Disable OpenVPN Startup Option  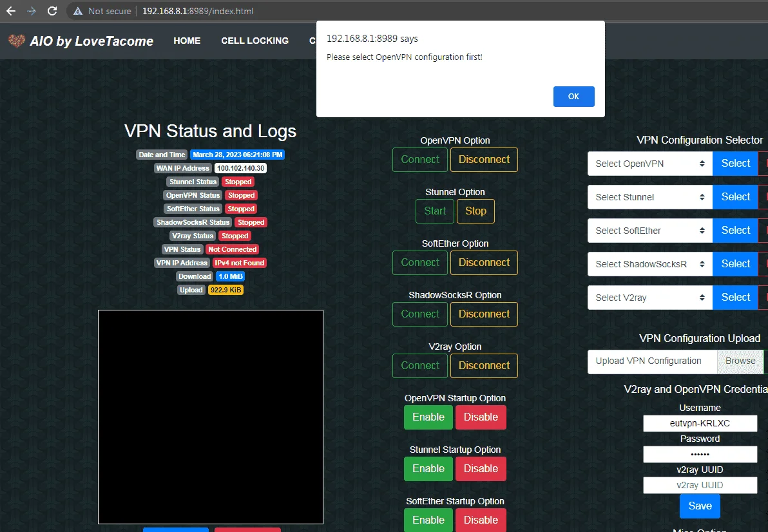481,417
